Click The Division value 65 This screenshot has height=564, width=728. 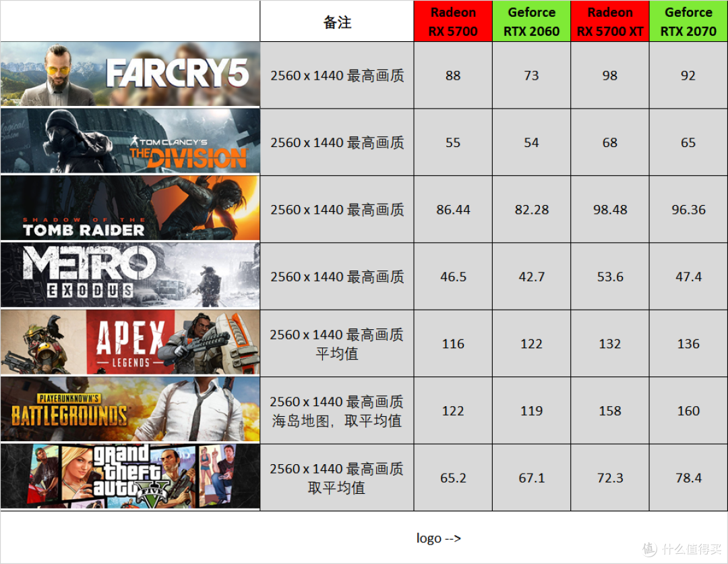click(x=688, y=142)
